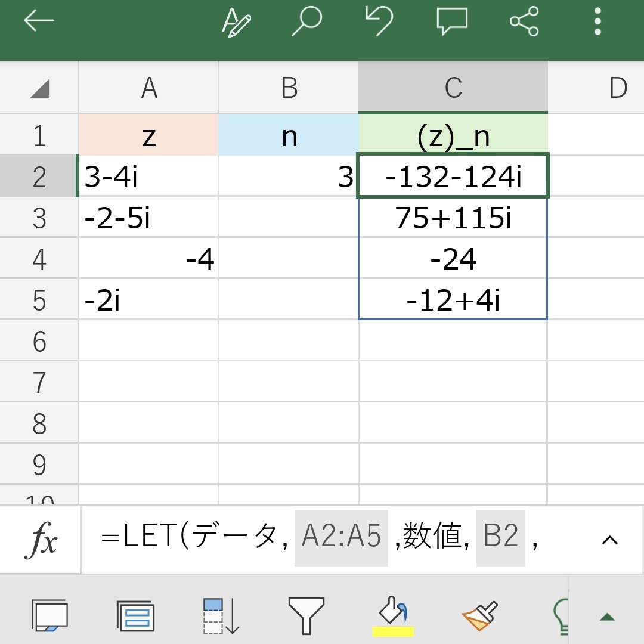Undo the last action

tap(379, 21)
